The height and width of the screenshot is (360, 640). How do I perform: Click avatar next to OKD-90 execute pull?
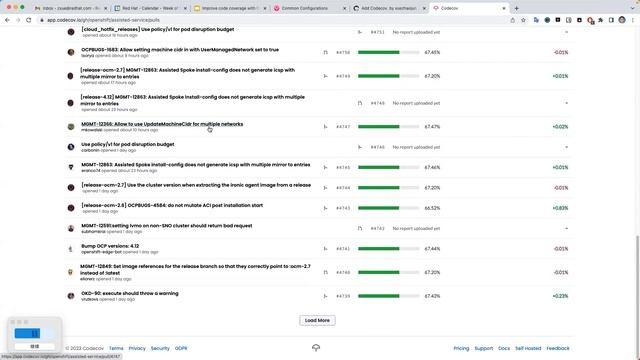tap(71, 296)
